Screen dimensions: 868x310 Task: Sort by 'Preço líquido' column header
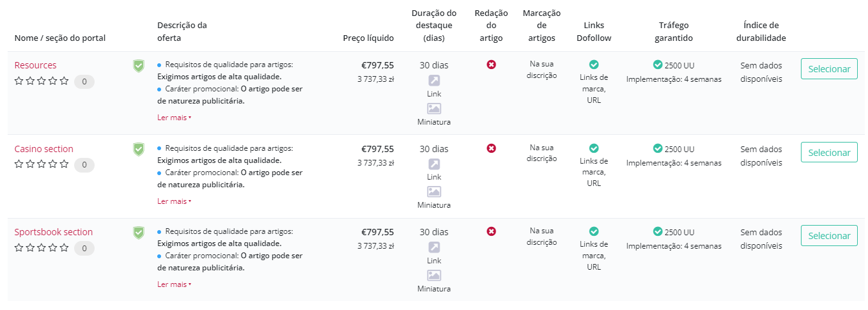[368, 38]
